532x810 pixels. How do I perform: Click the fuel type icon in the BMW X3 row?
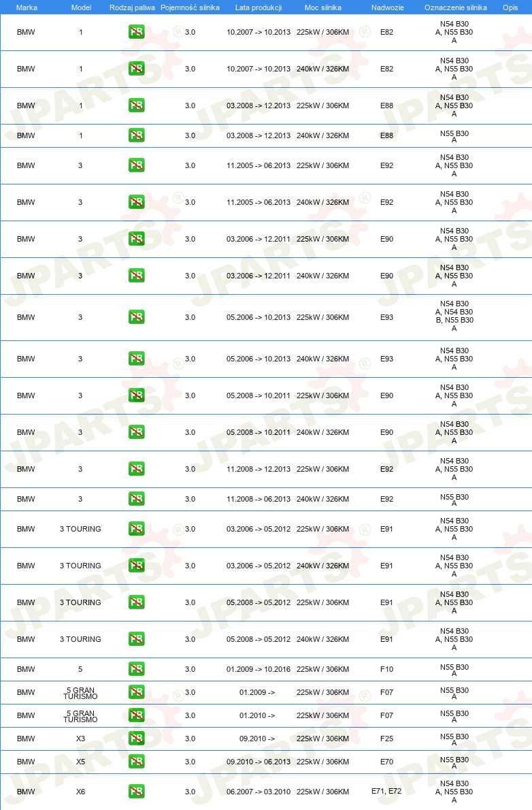[x=136, y=739]
